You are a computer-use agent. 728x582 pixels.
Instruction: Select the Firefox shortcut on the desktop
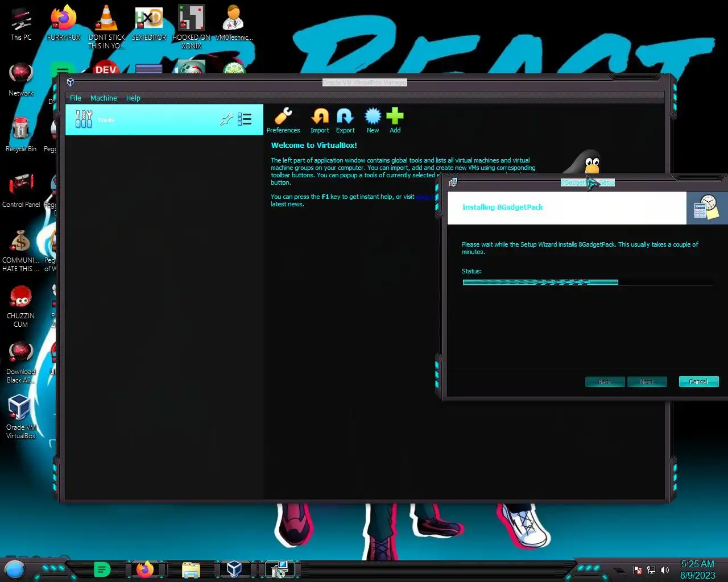[64, 24]
